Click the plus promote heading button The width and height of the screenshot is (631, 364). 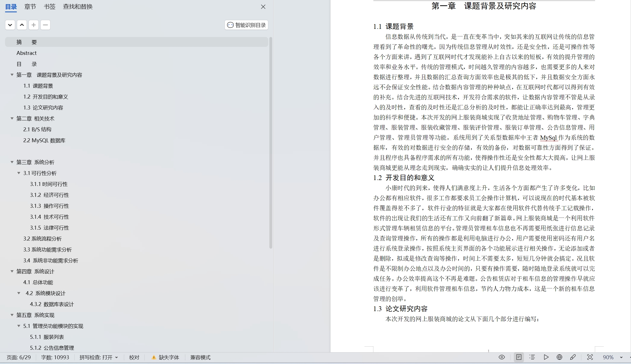pyautogui.click(x=34, y=25)
